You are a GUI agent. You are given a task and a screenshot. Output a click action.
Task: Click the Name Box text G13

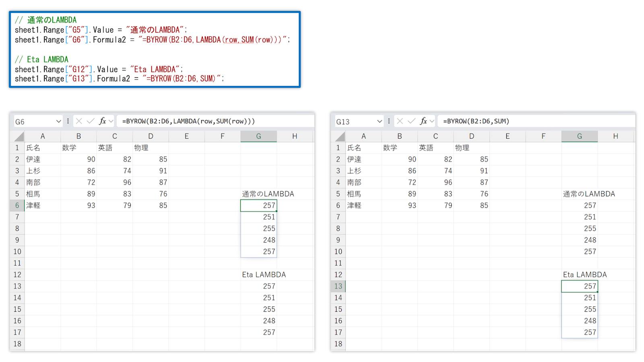point(343,121)
